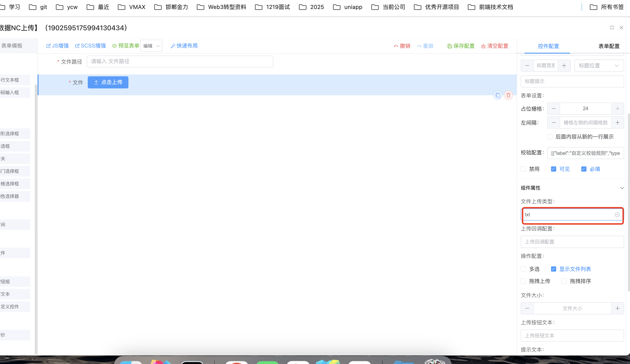Image resolution: width=630 pixels, height=364 pixels.
Task: Click the clear icon in the txt field
Action: tap(617, 215)
